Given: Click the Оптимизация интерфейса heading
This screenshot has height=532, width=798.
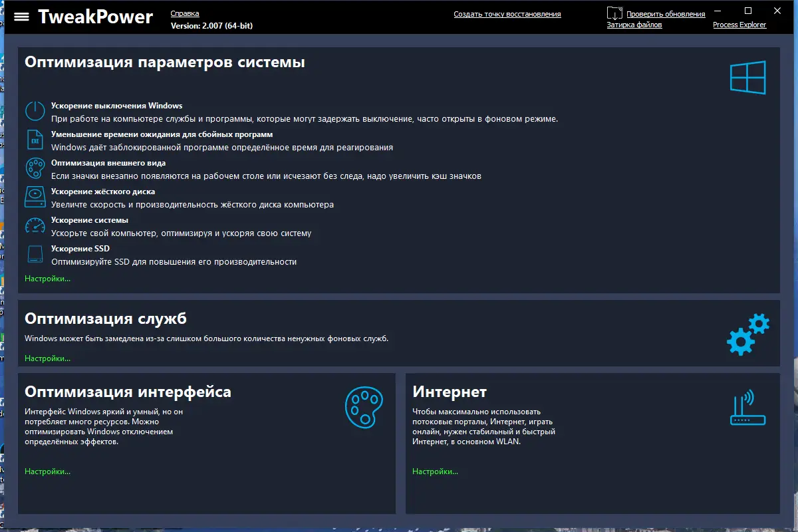Looking at the screenshot, I should 128,392.
